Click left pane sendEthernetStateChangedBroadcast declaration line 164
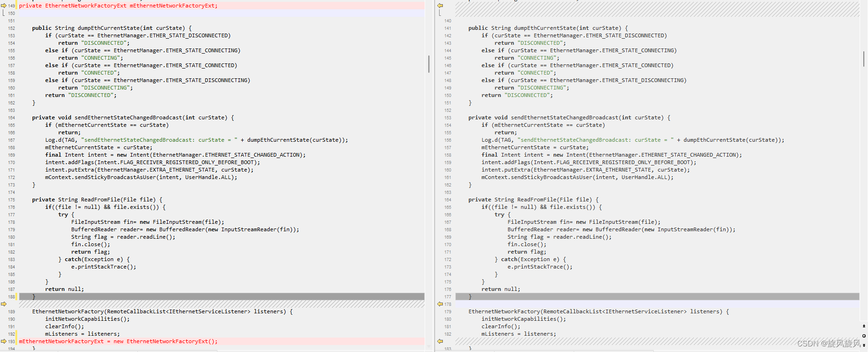This screenshot has height=352, width=868. pos(133,117)
